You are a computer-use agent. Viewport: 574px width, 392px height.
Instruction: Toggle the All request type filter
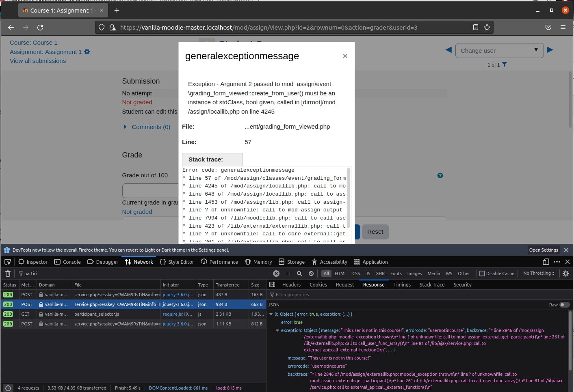(326, 274)
